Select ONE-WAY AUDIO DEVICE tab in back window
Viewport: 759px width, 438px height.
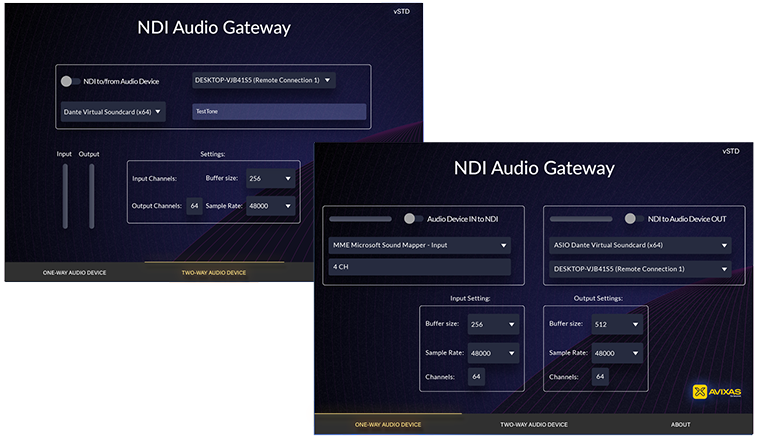tap(74, 272)
